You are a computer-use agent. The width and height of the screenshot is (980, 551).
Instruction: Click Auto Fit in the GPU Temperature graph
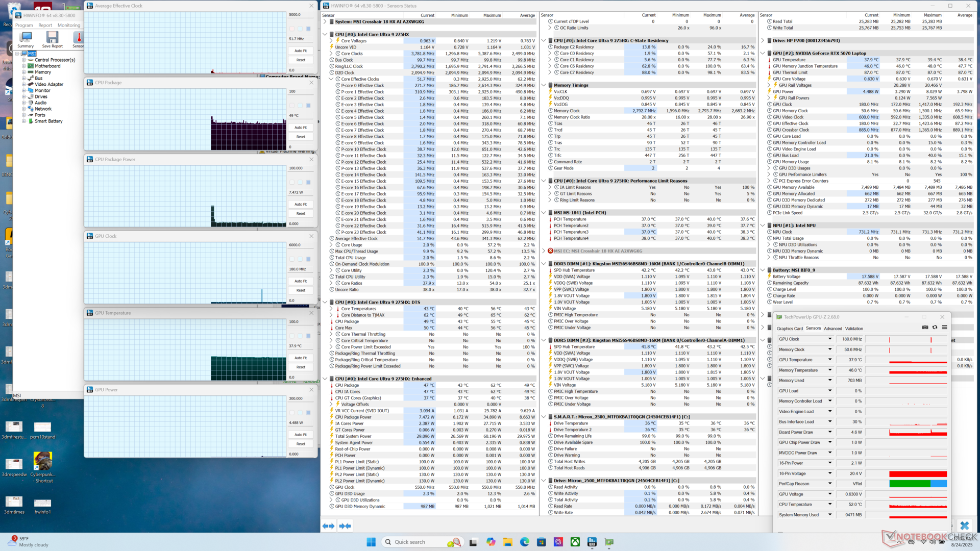(x=301, y=358)
